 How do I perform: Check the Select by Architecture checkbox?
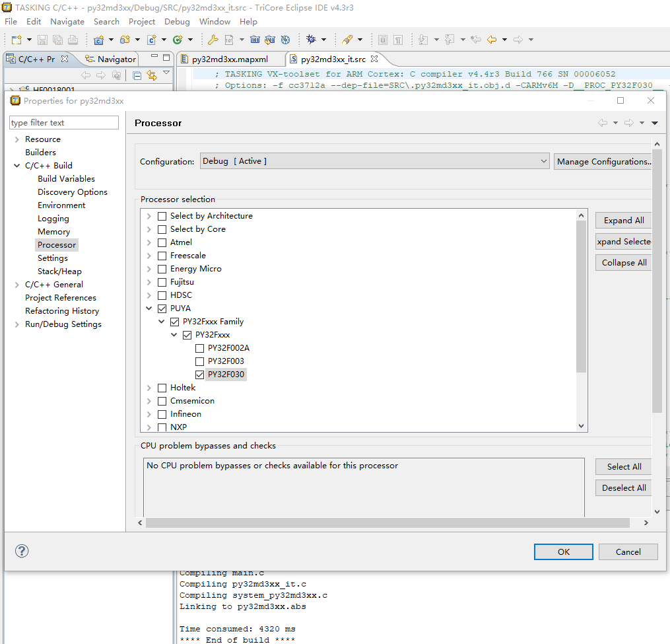click(162, 217)
